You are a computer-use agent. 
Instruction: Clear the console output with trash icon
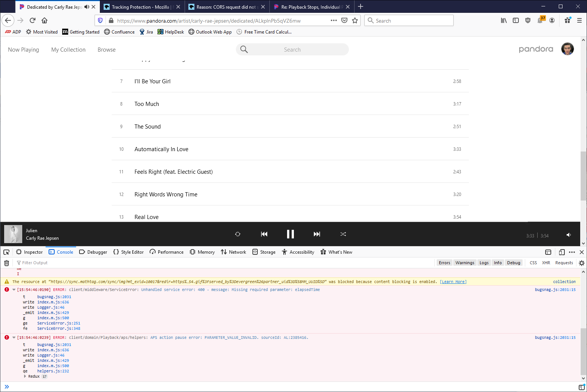(6, 263)
